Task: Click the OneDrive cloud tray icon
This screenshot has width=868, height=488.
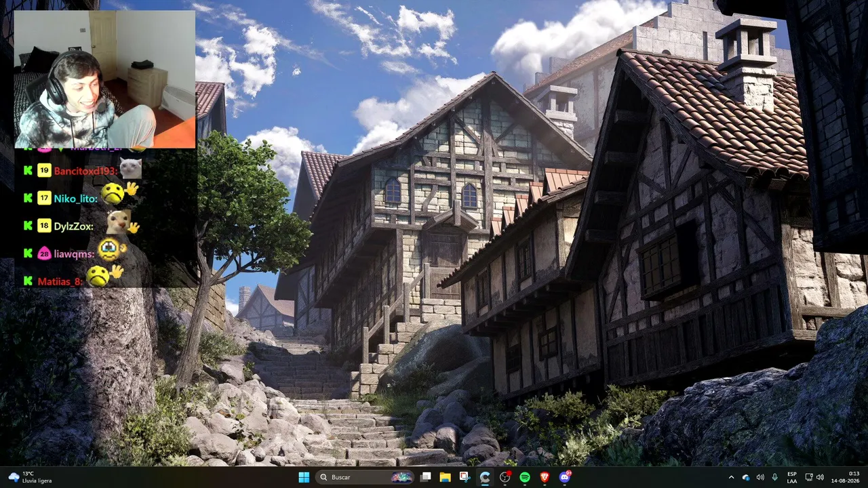Action: coord(746,477)
